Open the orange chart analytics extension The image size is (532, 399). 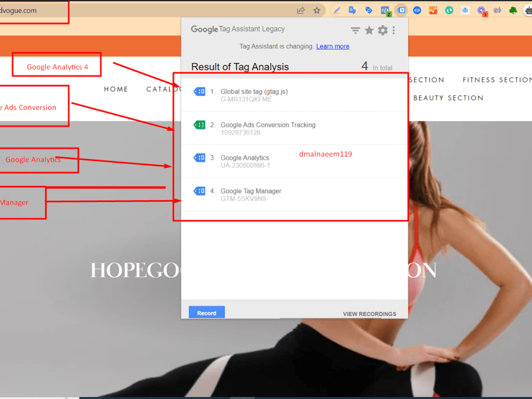pos(433,11)
